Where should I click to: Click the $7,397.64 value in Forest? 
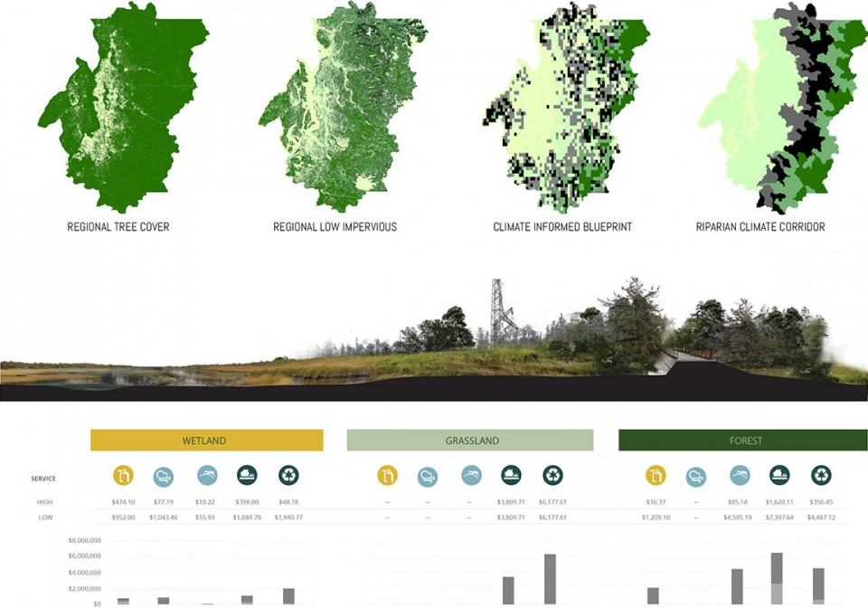click(779, 518)
